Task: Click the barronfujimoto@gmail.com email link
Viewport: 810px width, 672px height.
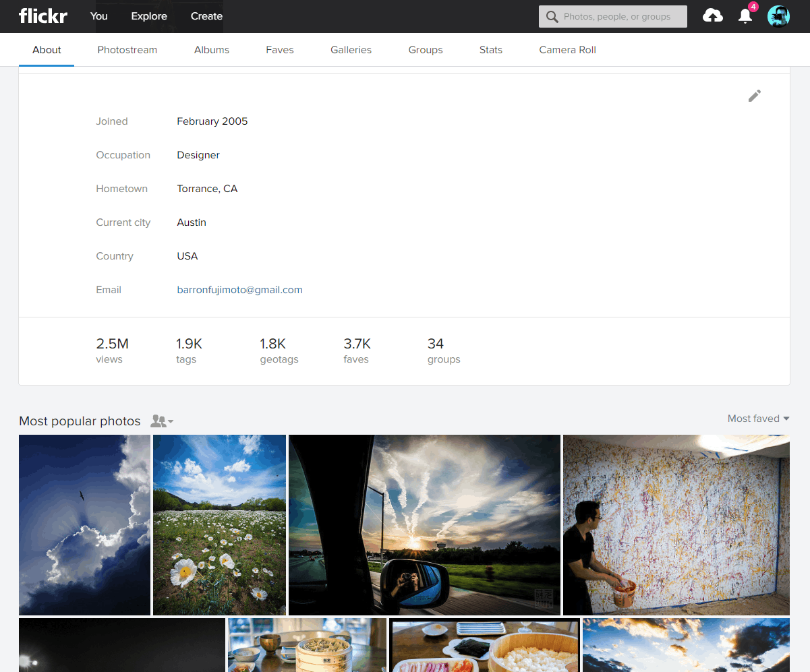Action: click(x=239, y=290)
